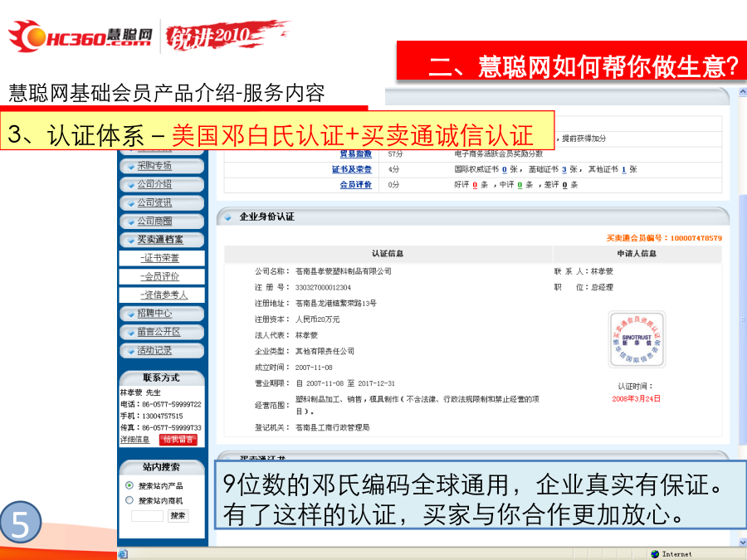Screen dimensions: 747x560
Task: Click the 贸易指数 link
Action: click(x=356, y=153)
